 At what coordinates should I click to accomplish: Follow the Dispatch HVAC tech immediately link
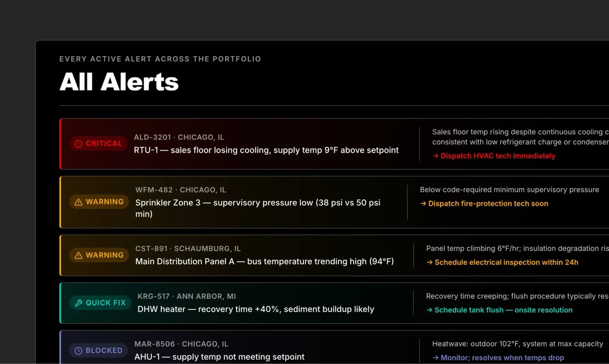tap(494, 156)
